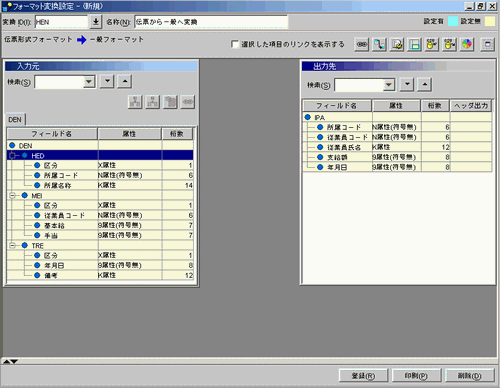Click the greyed chain link icon in input panel

coord(188,102)
